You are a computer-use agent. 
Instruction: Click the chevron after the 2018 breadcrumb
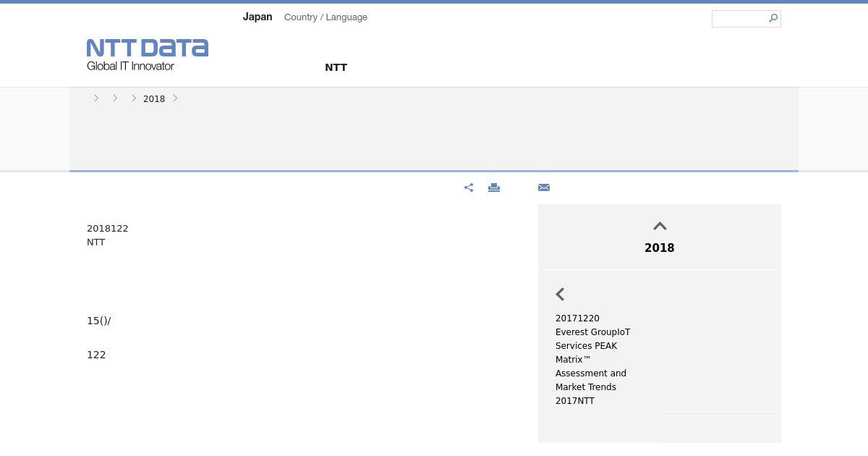point(175,98)
